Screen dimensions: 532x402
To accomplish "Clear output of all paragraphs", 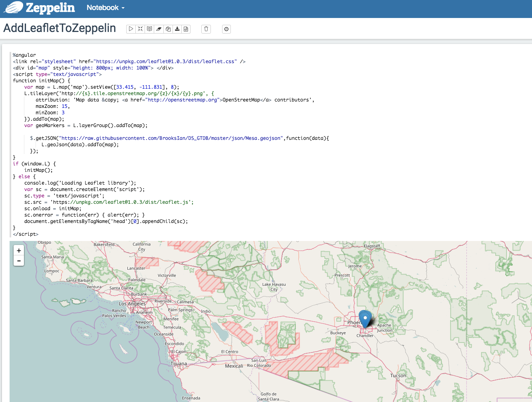I will [x=159, y=29].
